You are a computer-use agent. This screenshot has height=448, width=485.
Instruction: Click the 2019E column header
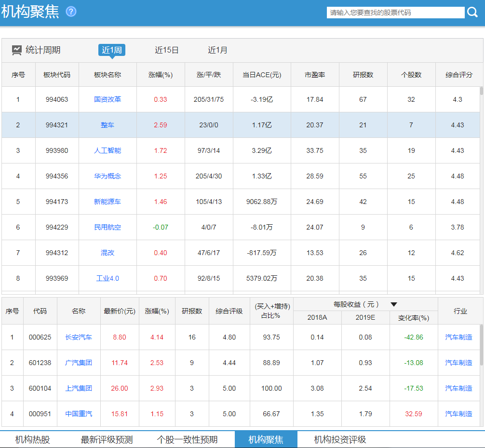[x=365, y=318]
